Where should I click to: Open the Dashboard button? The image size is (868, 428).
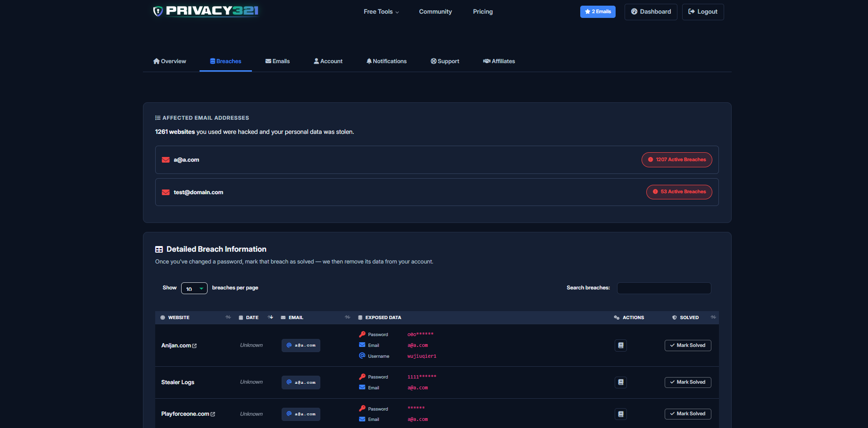(x=651, y=12)
